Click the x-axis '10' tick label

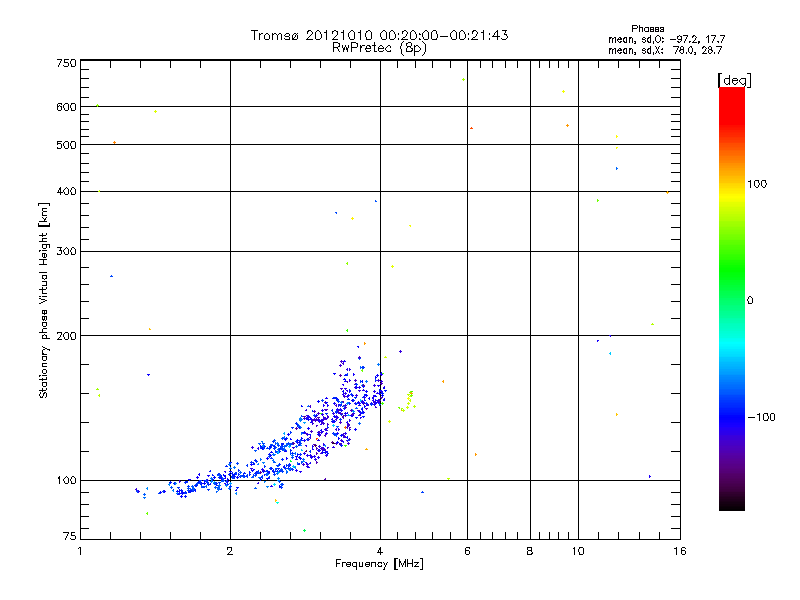pos(578,551)
